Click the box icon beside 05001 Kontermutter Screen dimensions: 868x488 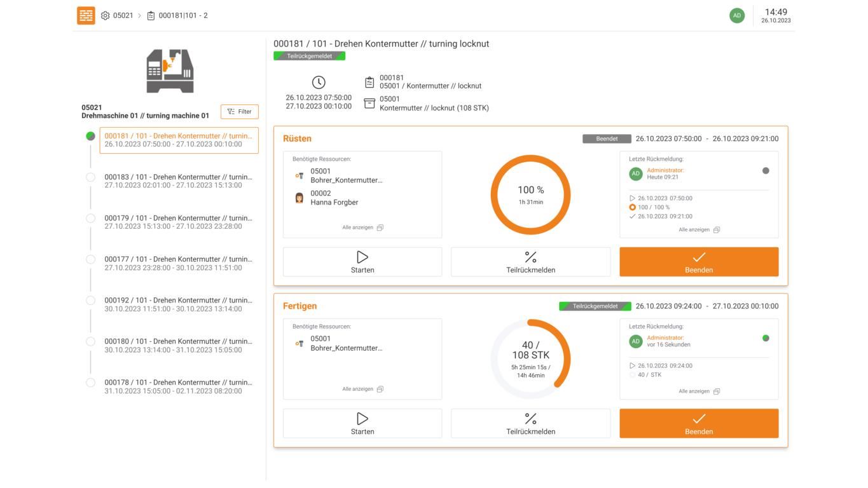pyautogui.click(x=369, y=103)
